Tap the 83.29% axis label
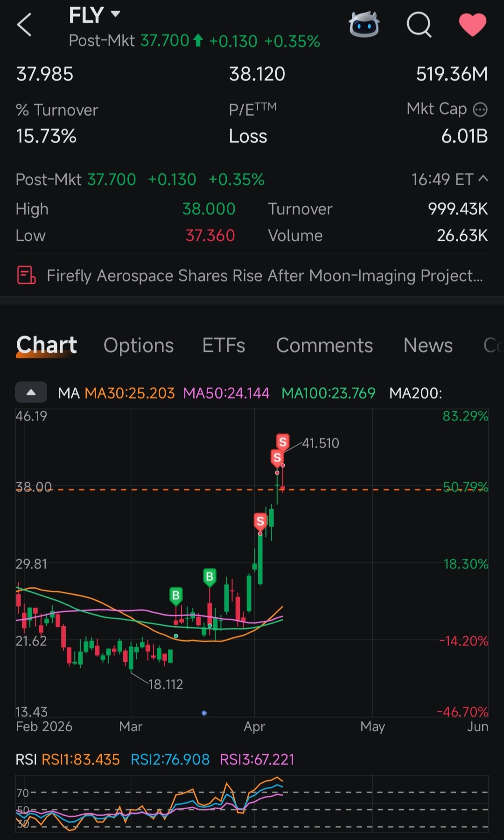This screenshot has height=840, width=504. 465,416
